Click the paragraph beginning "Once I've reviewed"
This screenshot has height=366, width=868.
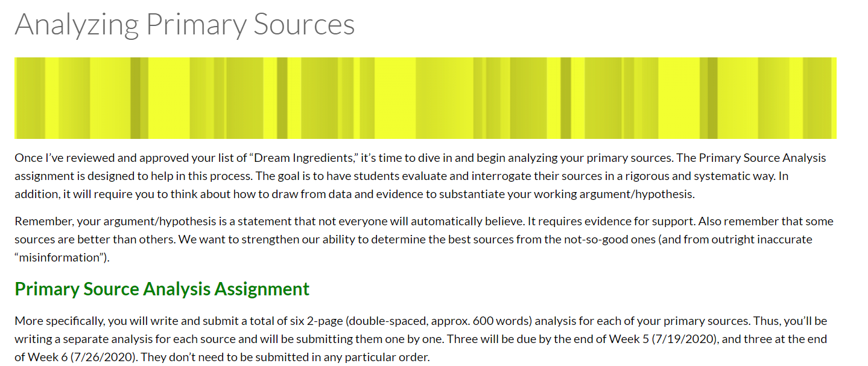[x=420, y=176]
